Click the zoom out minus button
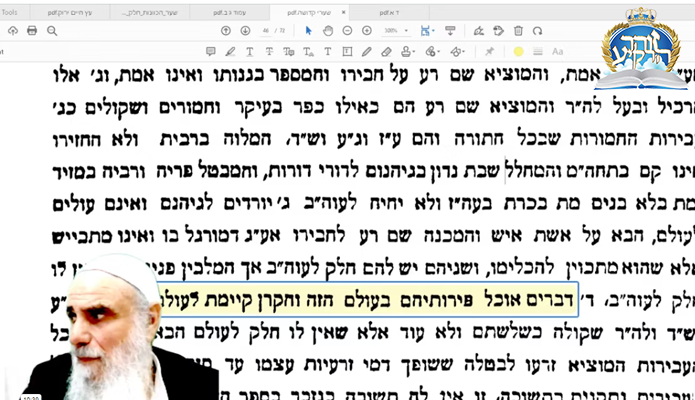This screenshot has height=400, width=695. point(347,30)
